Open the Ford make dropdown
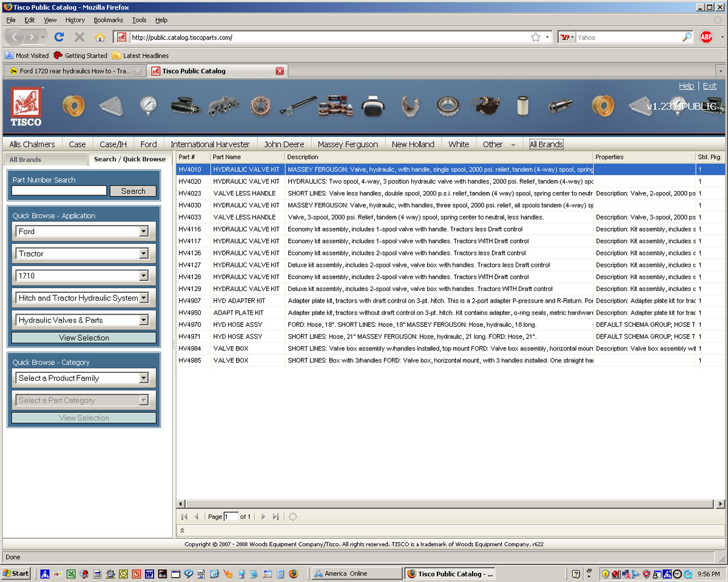This screenshot has height=582, width=728. [144, 232]
